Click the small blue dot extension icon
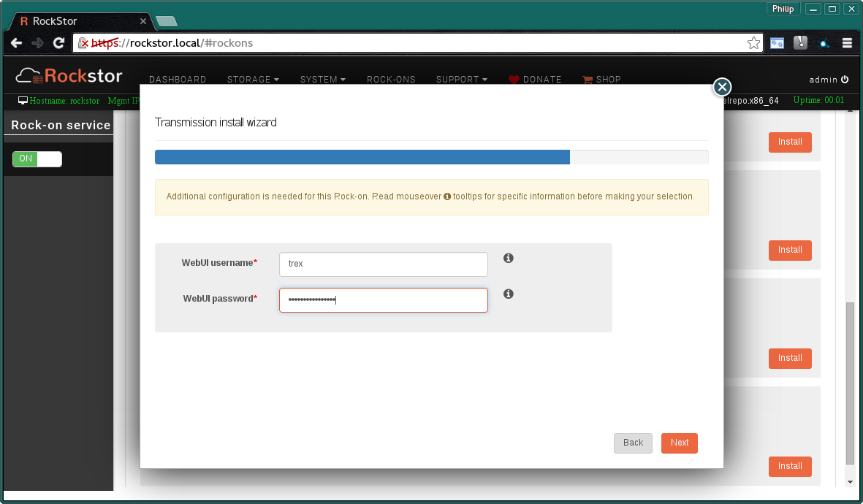Viewport: 863px width, 504px height. click(824, 44)
